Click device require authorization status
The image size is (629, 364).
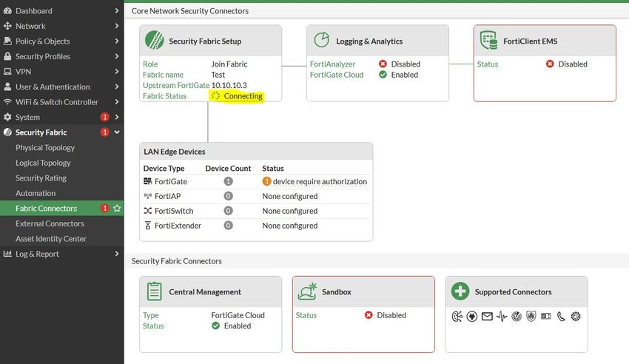point(320,181)
